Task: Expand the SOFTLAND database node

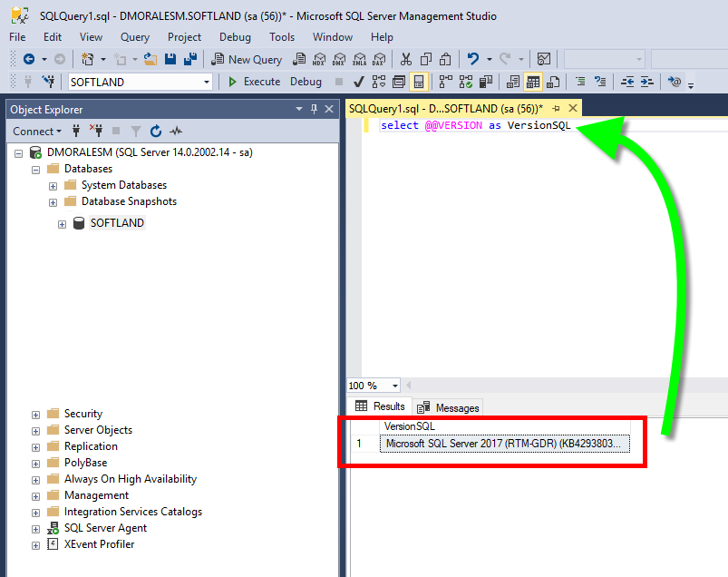Action: (62, 224)
